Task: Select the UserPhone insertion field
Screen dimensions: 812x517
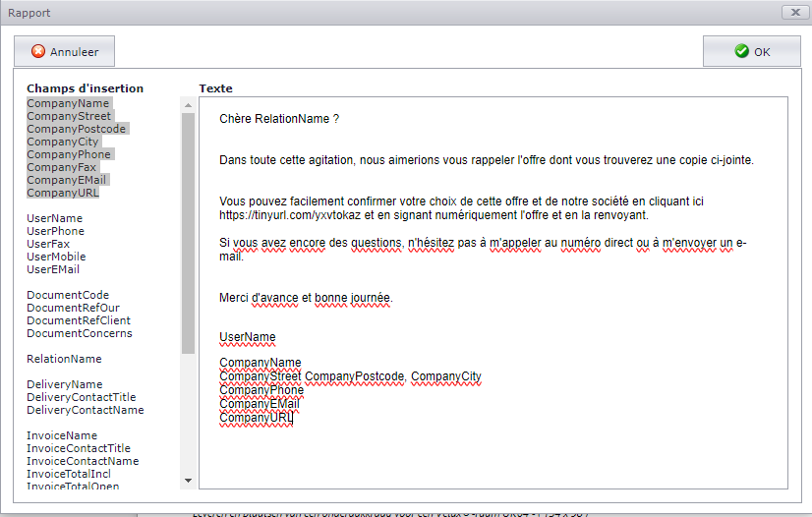Action: tap(55, 231)
